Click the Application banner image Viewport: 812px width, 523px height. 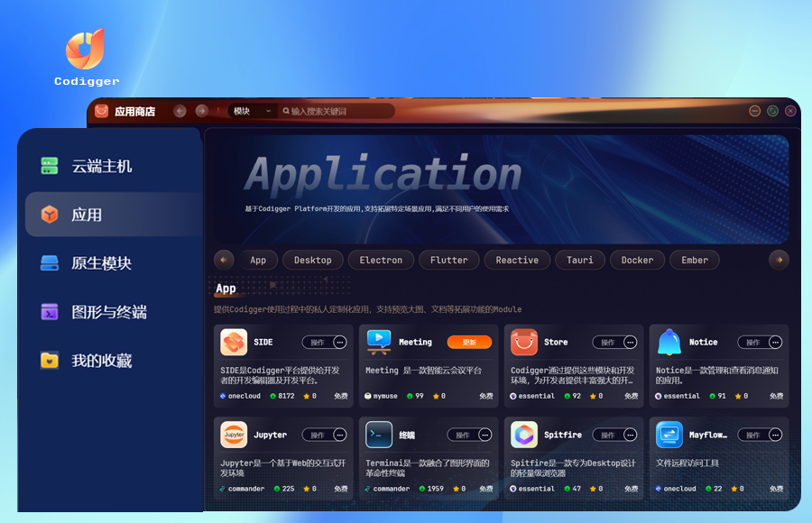501,189
